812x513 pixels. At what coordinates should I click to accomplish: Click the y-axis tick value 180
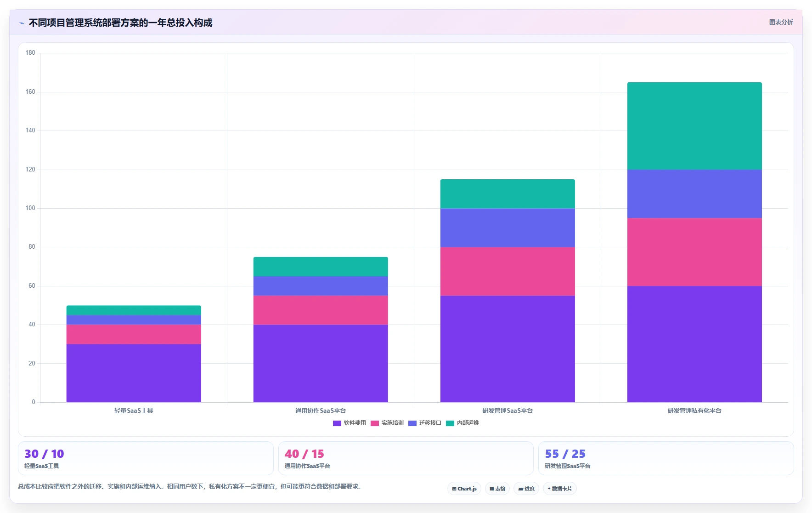[30, 53]
